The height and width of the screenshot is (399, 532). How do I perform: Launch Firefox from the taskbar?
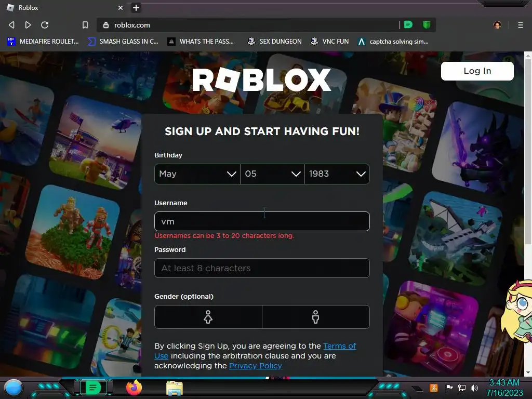pos(134,388)
